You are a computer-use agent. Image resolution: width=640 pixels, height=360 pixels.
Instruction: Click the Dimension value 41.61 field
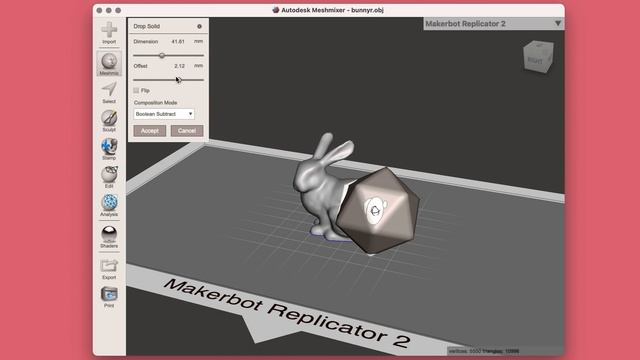[178, 42]
